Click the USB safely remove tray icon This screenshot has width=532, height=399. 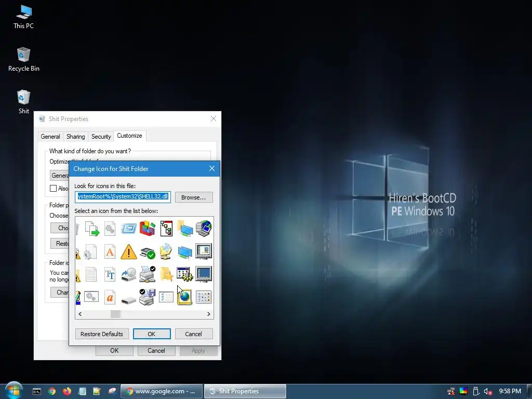pyautogui.click(x=476, y=392)
